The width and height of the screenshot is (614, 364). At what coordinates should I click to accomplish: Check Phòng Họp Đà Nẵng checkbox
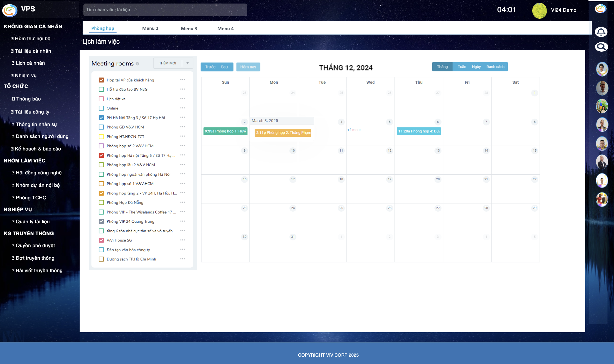101,202
